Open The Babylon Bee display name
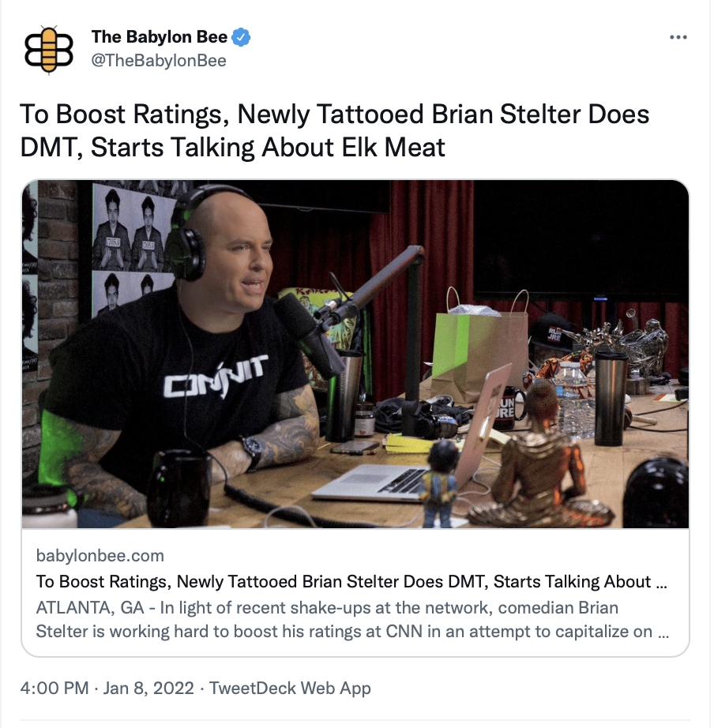The image size is (714, 728). pyautogui.click(x=160, y=36)
